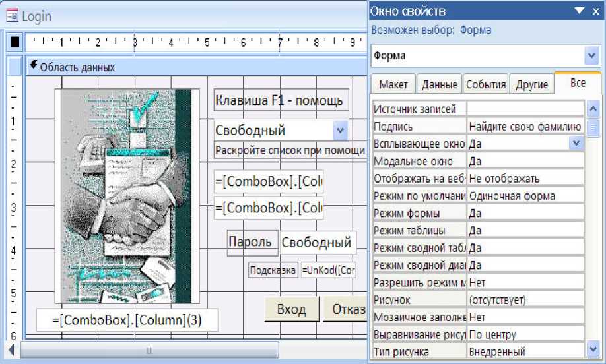Open the Свободный combo box dropdown arrow

point(340,131)
